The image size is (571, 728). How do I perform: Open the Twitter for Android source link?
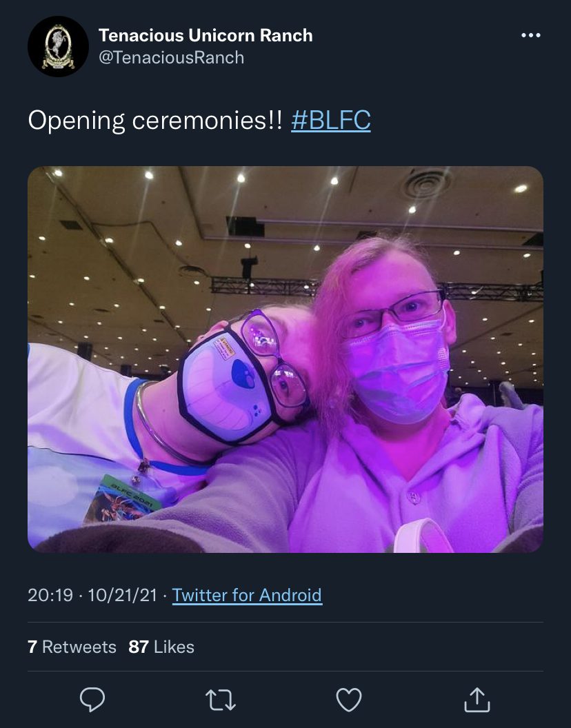(x=247, y=595)
